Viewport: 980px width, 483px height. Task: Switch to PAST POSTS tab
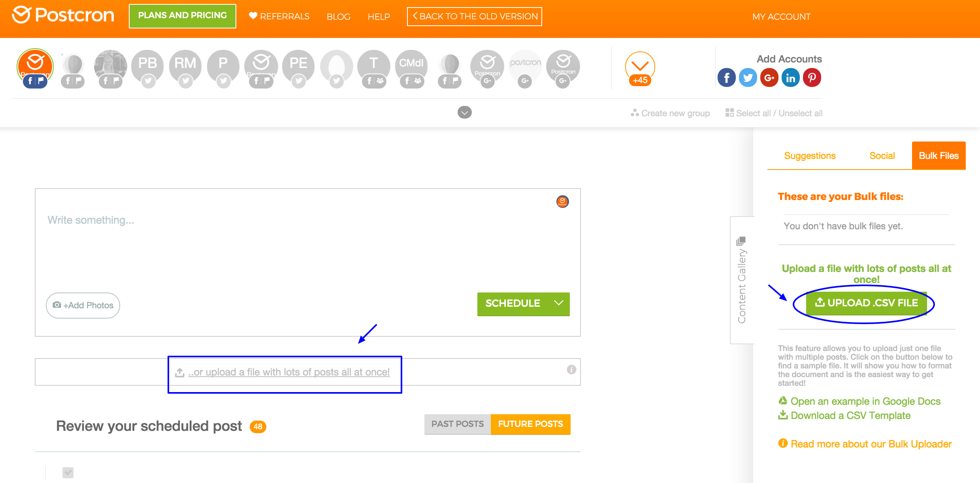coord(457,424)
